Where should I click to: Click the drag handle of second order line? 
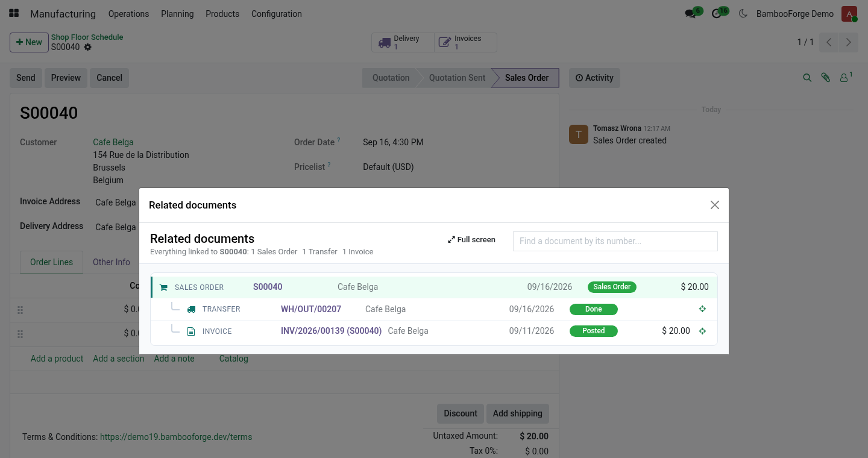[20, 334]
